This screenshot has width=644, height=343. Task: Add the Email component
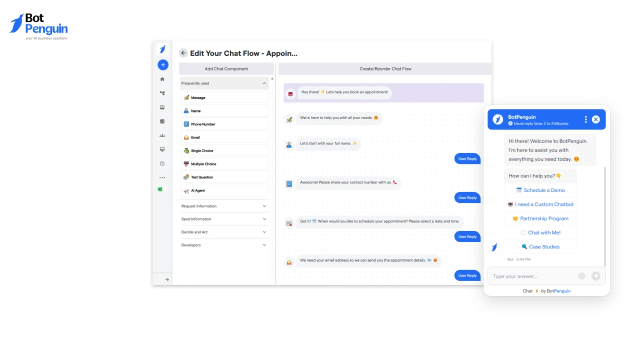(x=224, y=137)
